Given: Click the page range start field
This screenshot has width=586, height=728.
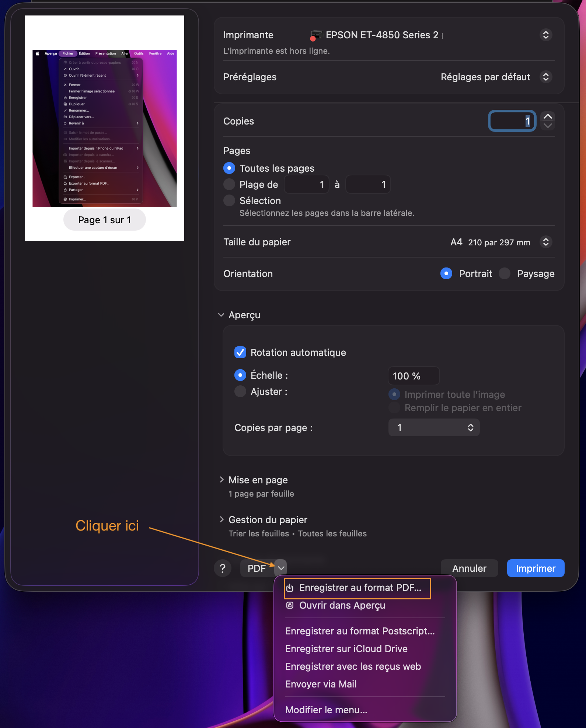Looking at the screenshot, I should click(x=306, y=184).
